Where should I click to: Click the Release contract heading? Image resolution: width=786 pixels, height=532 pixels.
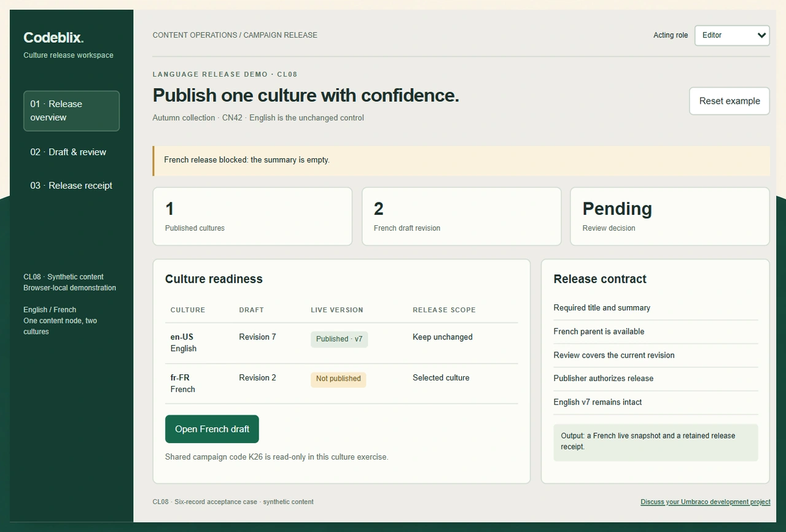(600, 279)
